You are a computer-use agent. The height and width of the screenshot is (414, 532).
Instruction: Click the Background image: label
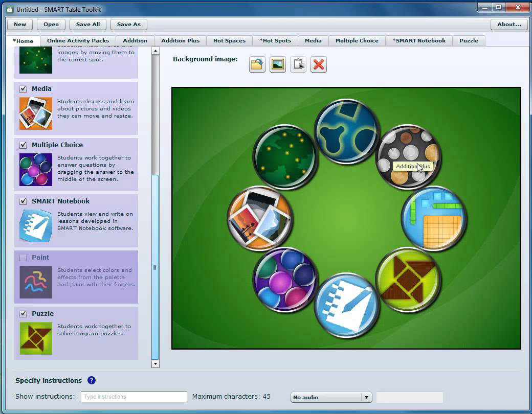205,59
